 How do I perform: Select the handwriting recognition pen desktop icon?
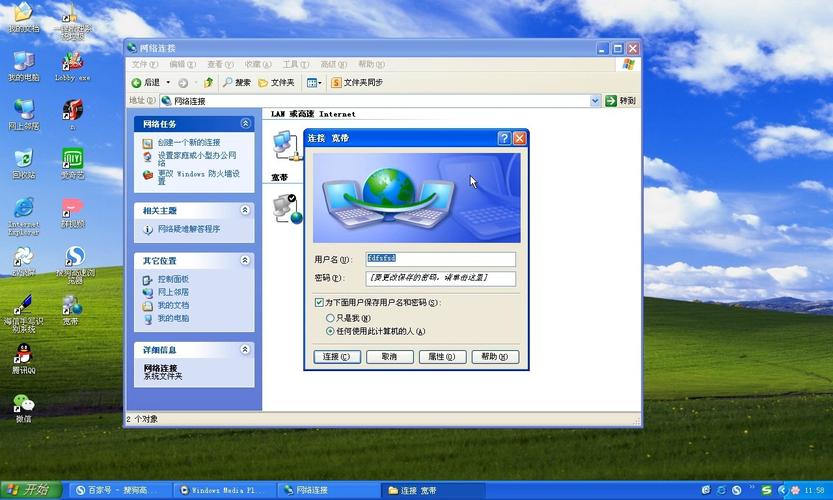(x=23, y=313)
